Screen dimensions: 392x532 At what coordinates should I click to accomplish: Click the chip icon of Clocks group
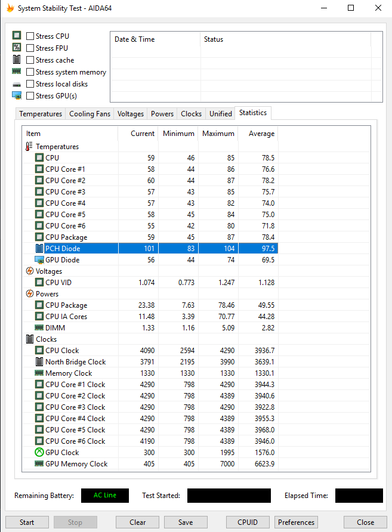[x=30, y=339]
